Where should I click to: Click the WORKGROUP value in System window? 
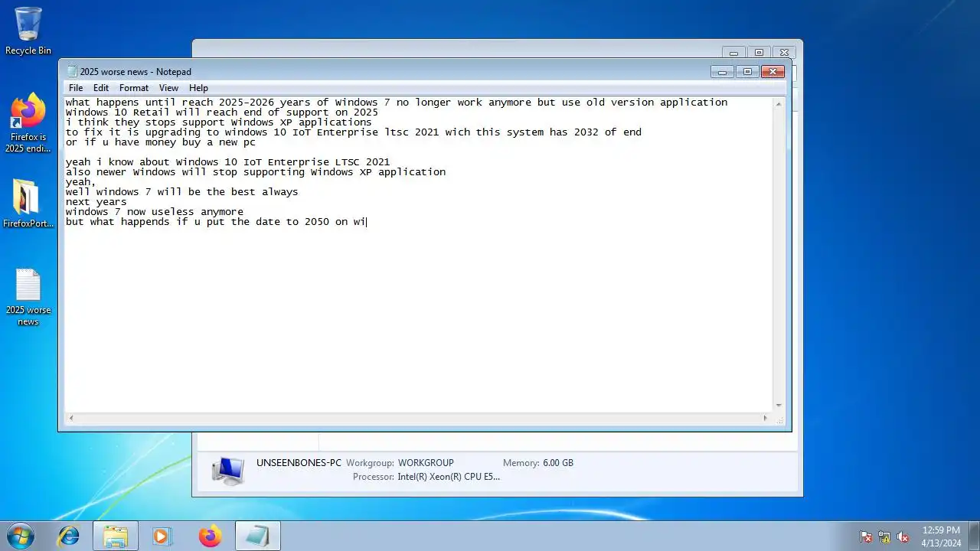point(426,463)
